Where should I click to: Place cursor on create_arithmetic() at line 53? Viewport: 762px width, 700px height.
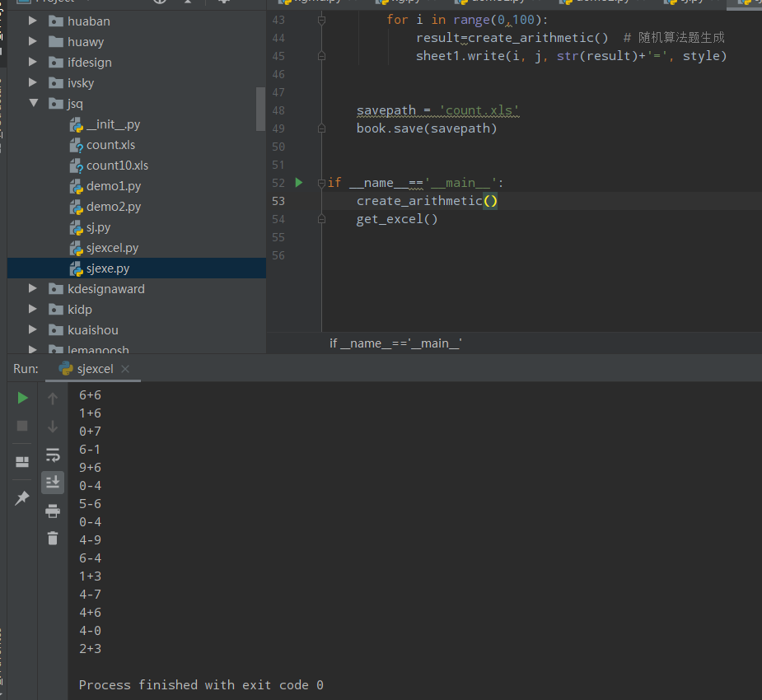pos(427,201)
